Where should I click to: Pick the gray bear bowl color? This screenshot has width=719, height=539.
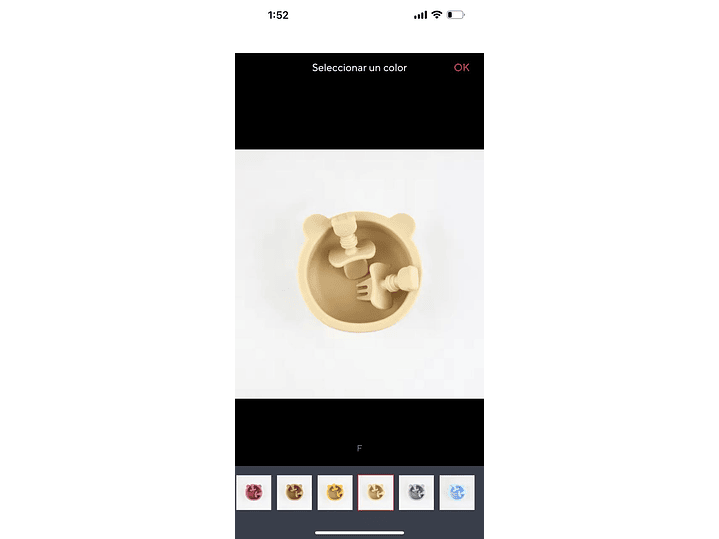(416, 492)
